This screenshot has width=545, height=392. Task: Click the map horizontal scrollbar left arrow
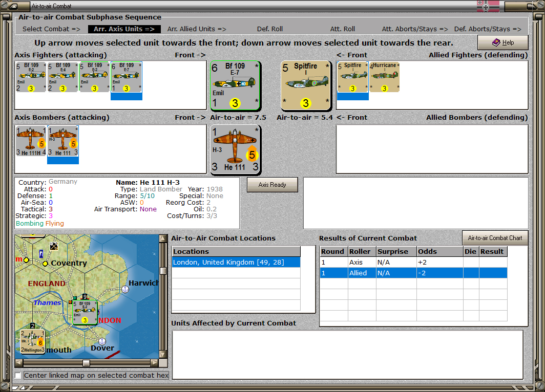19,363
